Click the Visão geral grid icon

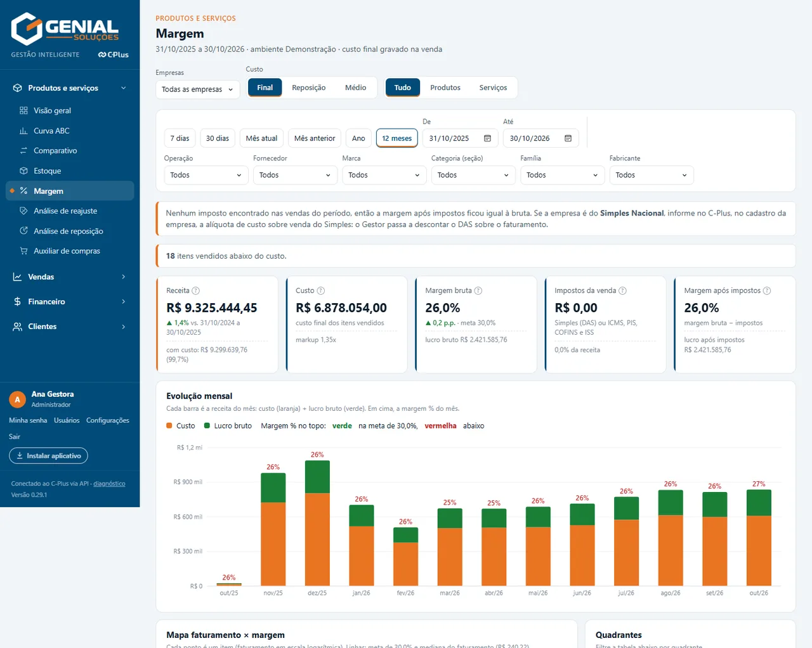[x=23, y=110]
